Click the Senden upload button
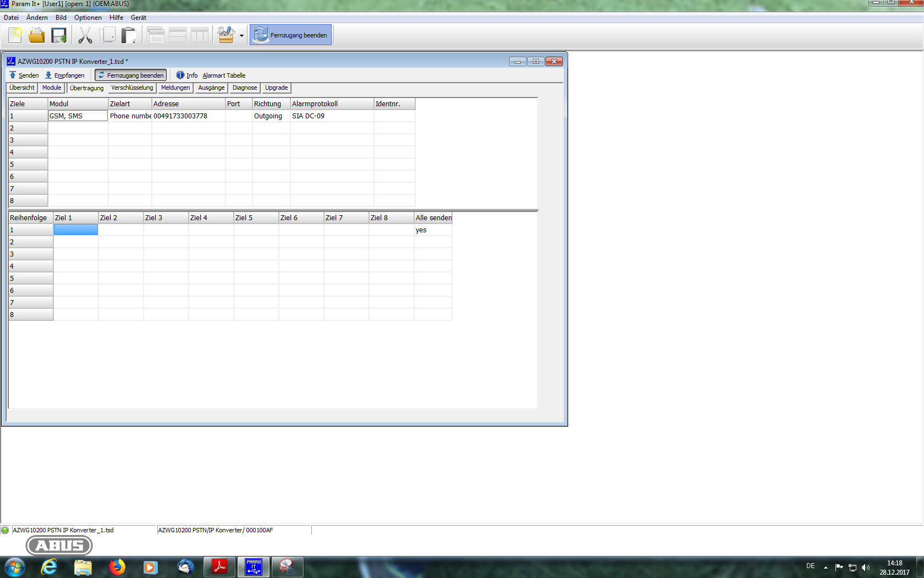The width and height of the screenshot is (924, 578). [24, 75]
